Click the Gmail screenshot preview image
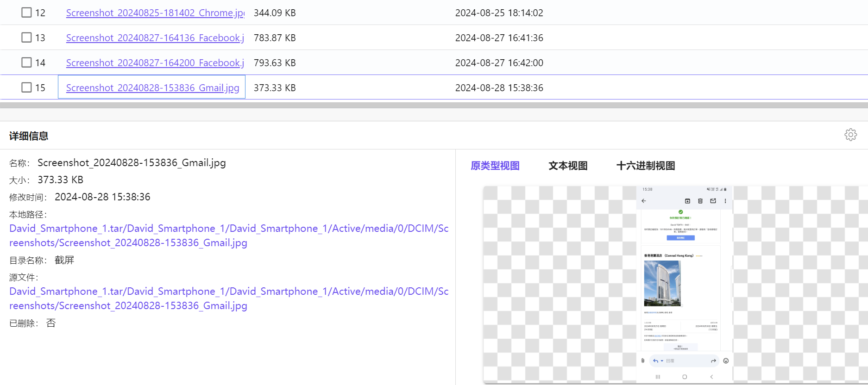Viewport: 868px width, 385px height. point(684,285)
